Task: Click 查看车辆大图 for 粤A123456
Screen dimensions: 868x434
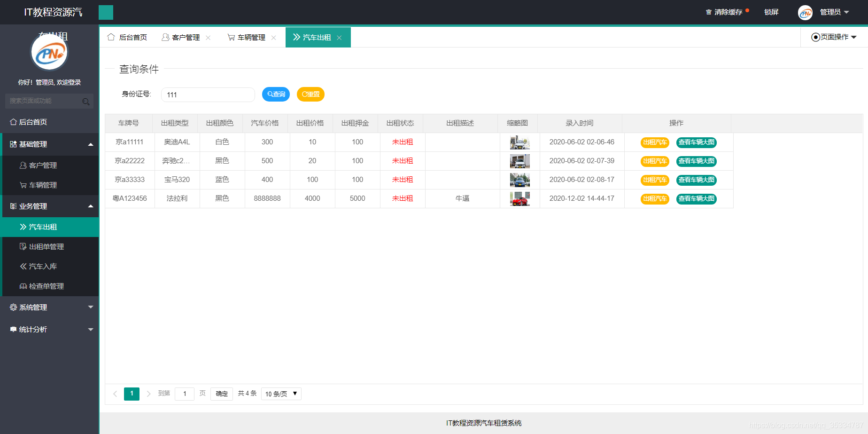Action: point(697,198)
